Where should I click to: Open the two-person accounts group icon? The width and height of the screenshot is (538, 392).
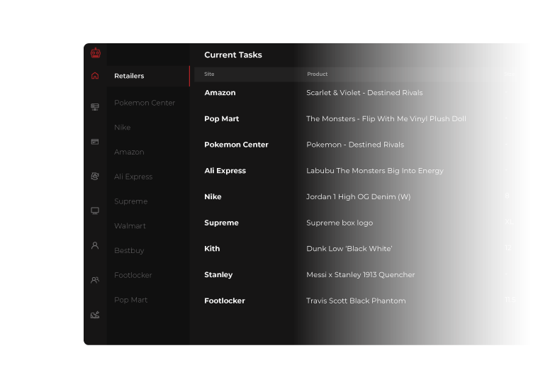click(x=95, y=280)
